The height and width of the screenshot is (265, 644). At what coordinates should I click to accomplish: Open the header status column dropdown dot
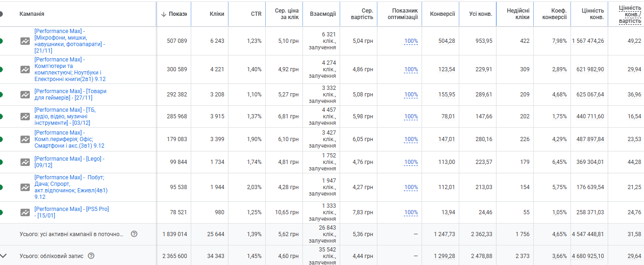pos(1,14)
